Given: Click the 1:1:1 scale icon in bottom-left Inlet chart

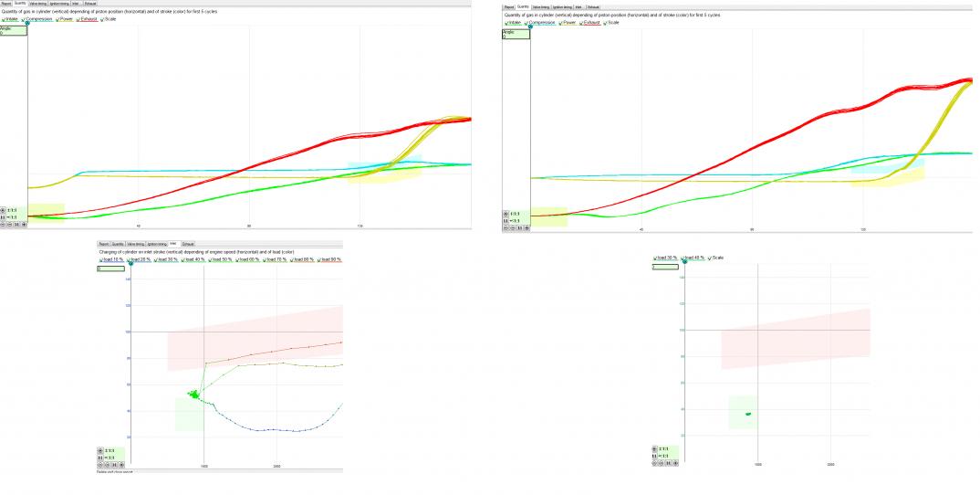Looking at the screenshot, I should click(x=100, y=450).
